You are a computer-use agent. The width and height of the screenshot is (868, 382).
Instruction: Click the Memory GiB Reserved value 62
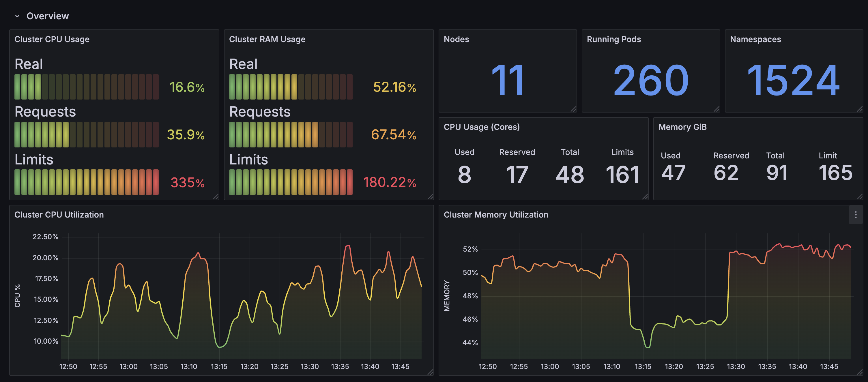pos(726,173)
